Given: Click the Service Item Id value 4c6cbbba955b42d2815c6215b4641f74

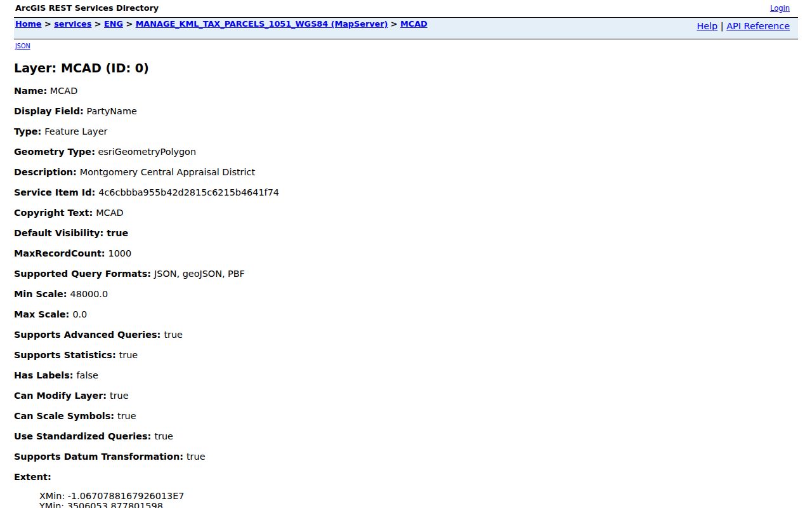Looking at the screenshot, I should pyautogui.click(x=188, y=192).
